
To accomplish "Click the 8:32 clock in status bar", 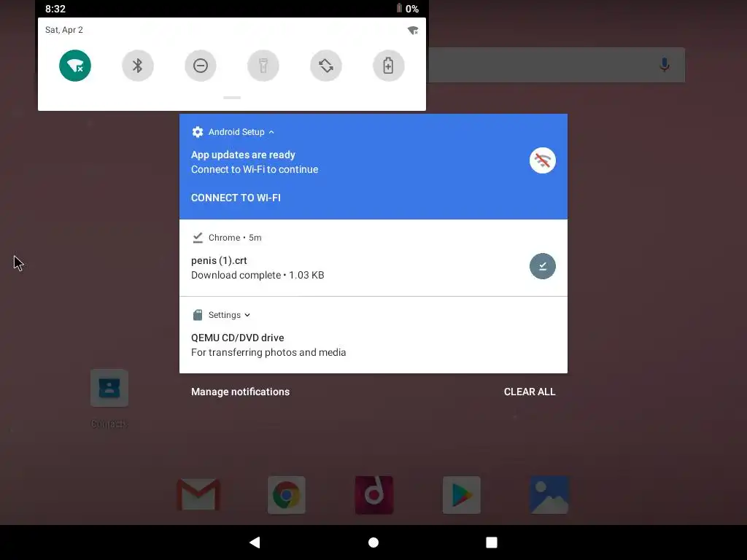I will (55, 9).
